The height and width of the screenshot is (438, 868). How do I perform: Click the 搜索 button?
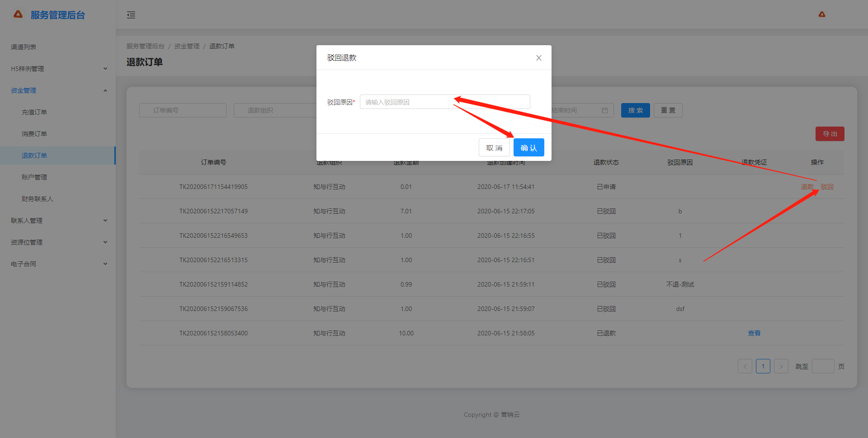pyautogui.click(x=635, y=110)
